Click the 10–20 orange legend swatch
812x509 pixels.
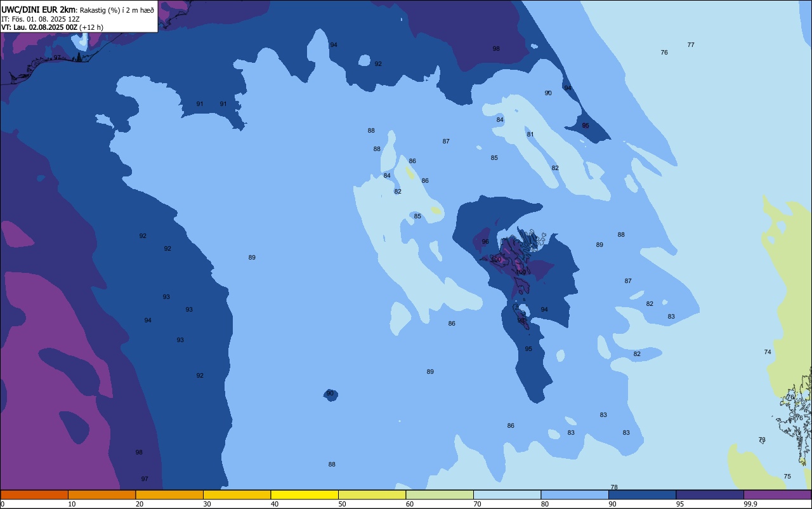[101, 494]
